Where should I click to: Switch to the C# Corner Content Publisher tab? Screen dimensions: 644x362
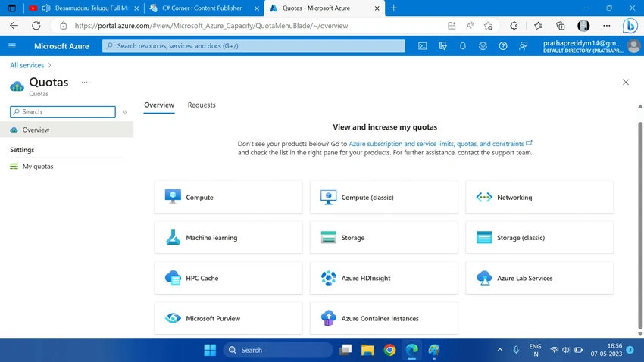(204, 8)
